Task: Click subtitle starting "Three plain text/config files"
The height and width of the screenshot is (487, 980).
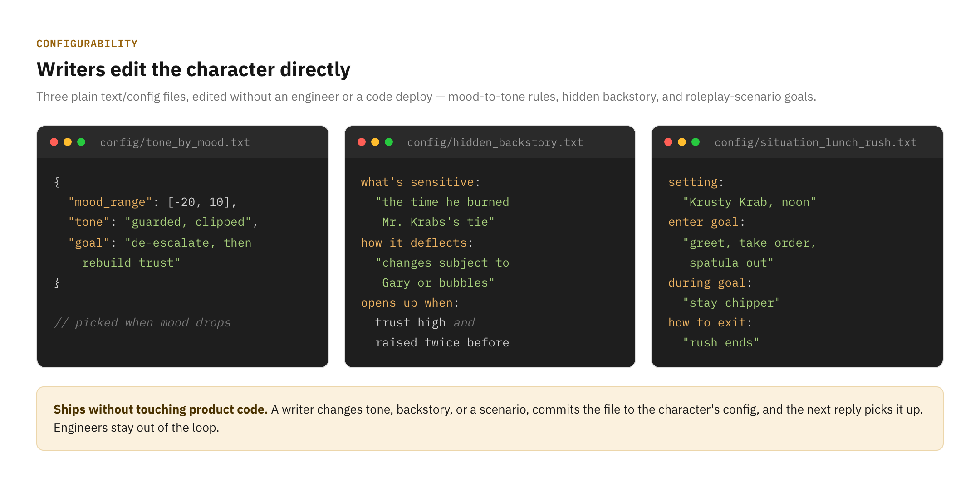Action: (x=426, y=97)
